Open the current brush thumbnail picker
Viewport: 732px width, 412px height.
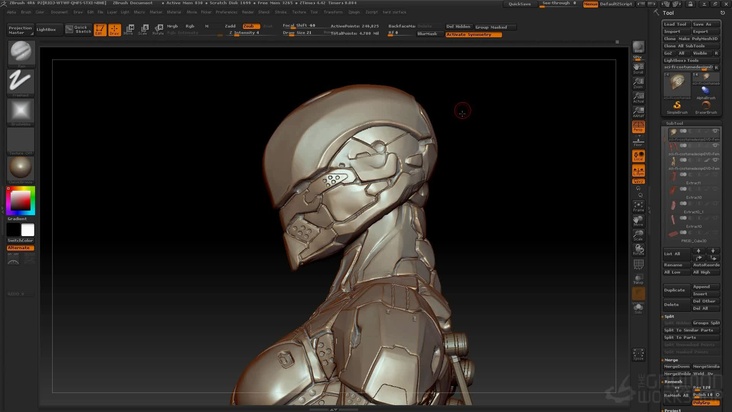coord(21,53)
